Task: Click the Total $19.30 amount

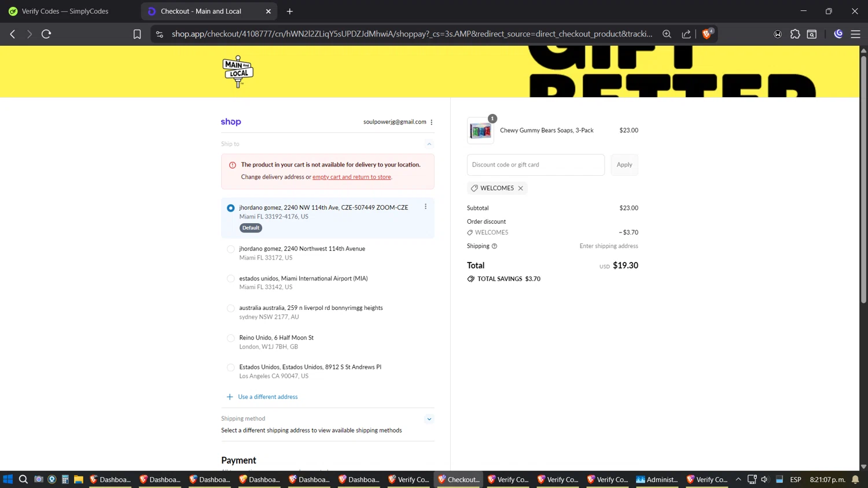Action: click(x=626, y=265)
